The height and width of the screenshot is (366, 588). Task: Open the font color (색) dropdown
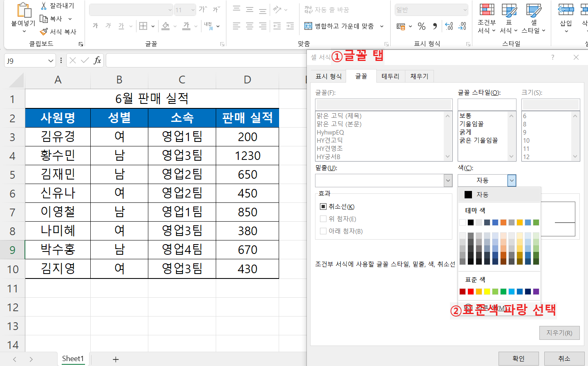(x=512, y=180)
